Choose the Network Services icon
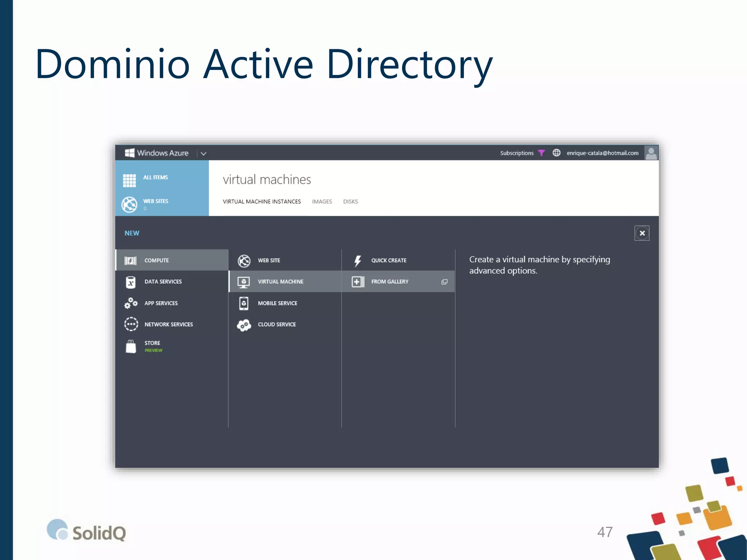 (x=131, y=324)
